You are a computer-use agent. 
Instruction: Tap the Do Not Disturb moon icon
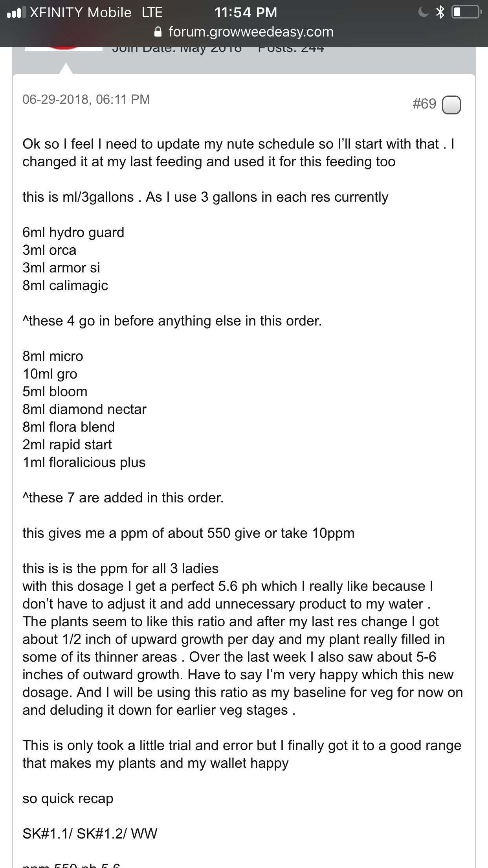pyautogui.click(x=423, y=12)
